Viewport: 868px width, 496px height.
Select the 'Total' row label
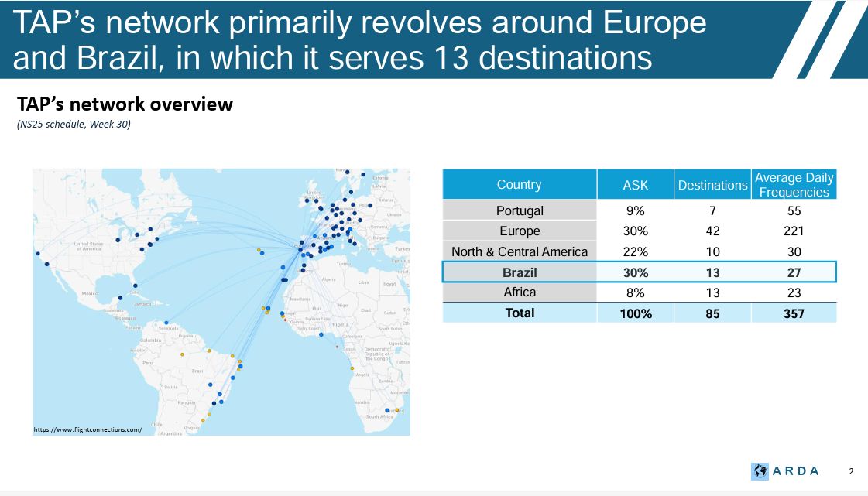coord(520,313)
